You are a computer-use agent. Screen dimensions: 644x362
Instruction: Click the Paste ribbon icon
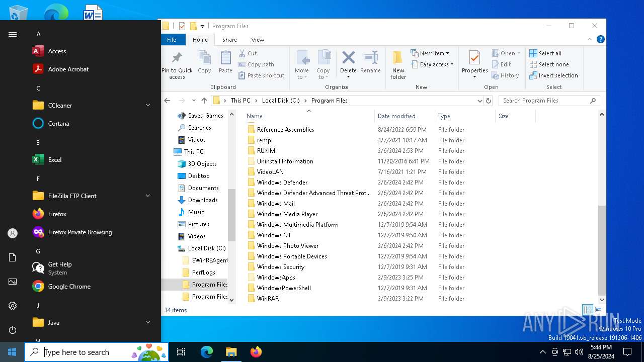pos(225,62)
